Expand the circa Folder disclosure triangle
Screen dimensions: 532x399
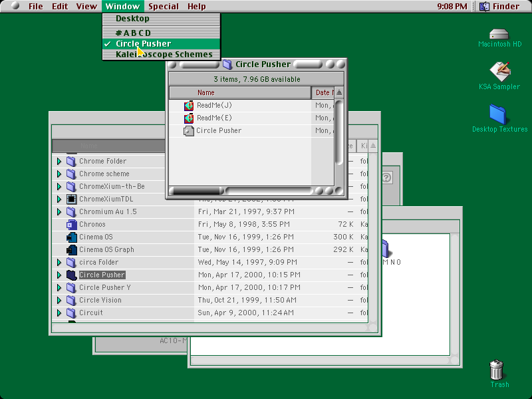coord(59,262)
